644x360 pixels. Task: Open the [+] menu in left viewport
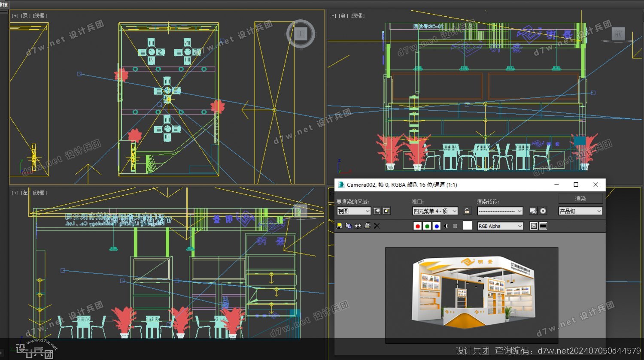[15, 193]
